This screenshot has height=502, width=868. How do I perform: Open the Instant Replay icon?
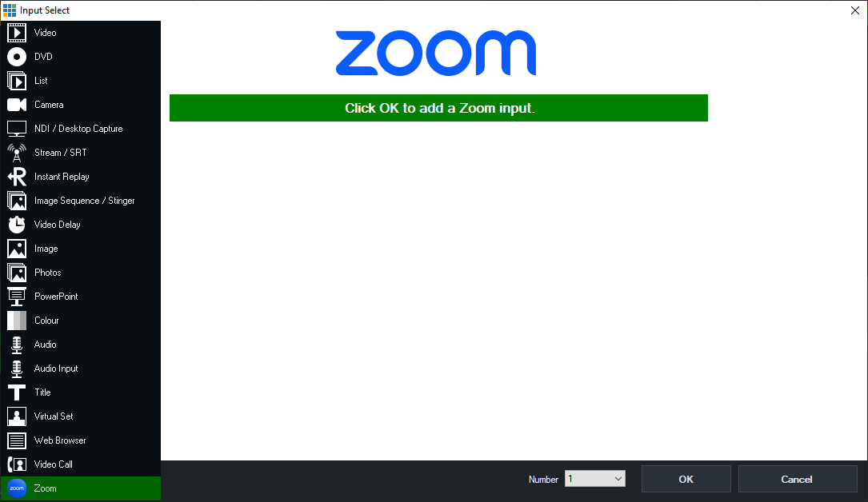[x=17, y=177]
